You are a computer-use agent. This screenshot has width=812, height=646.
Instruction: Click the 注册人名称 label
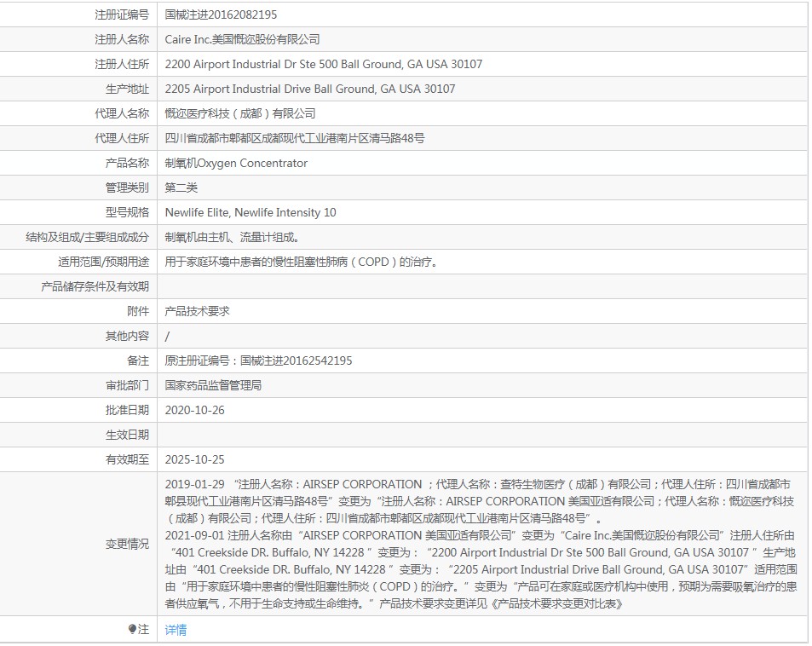(122, 39)
